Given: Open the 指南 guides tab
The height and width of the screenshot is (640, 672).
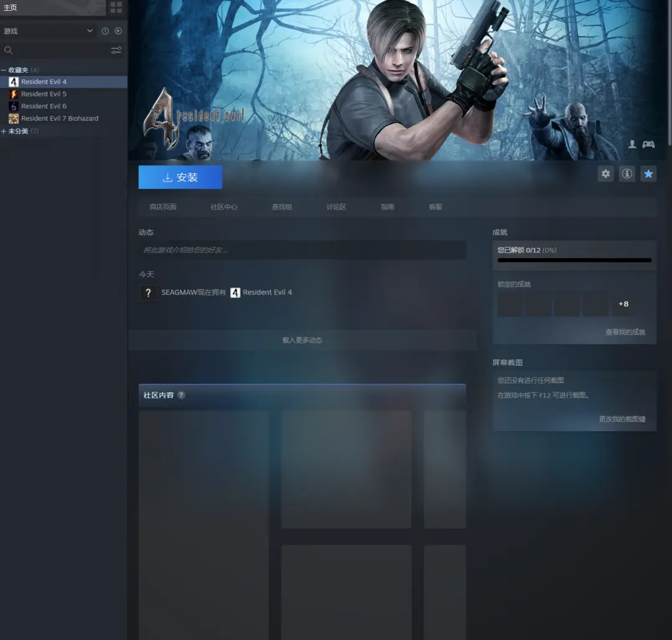Looking at the screenshot, I should (388, 207).
